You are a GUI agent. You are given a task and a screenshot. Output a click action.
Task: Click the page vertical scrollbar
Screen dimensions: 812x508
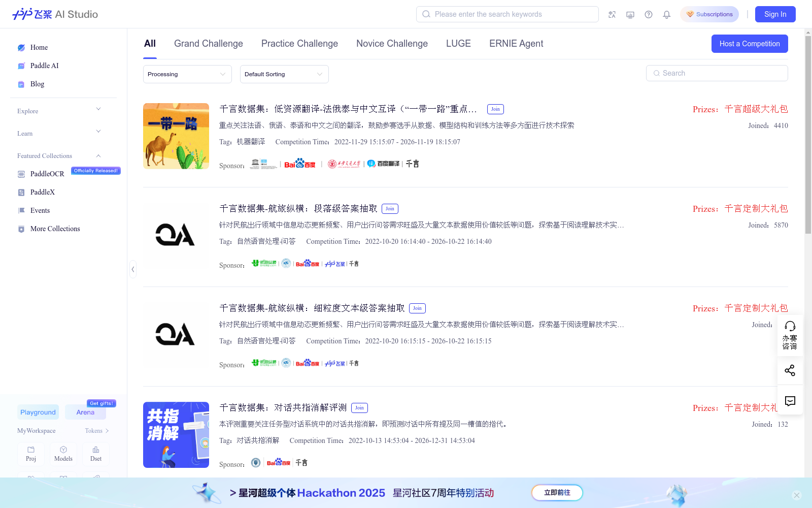pyautogui.click(x=808, y=135)
